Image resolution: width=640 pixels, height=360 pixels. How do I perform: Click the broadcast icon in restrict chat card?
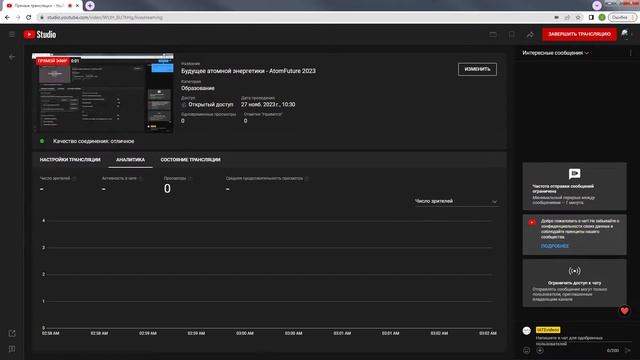pos(574,271)
